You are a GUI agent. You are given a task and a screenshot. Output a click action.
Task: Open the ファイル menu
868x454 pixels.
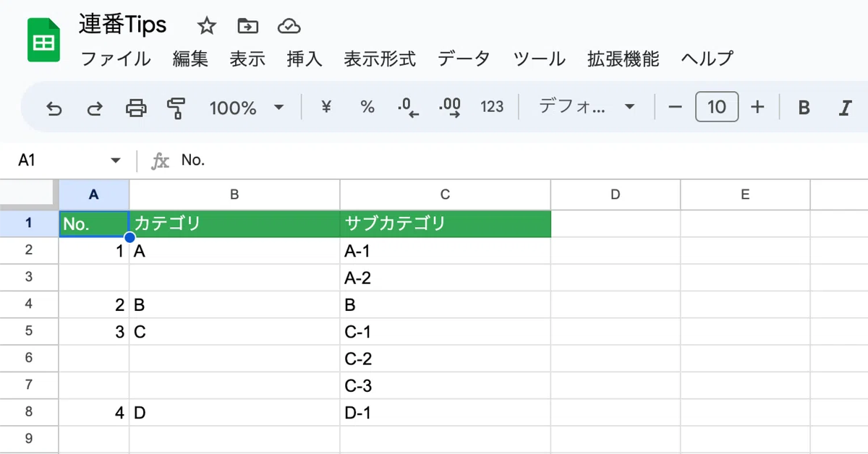116,59
